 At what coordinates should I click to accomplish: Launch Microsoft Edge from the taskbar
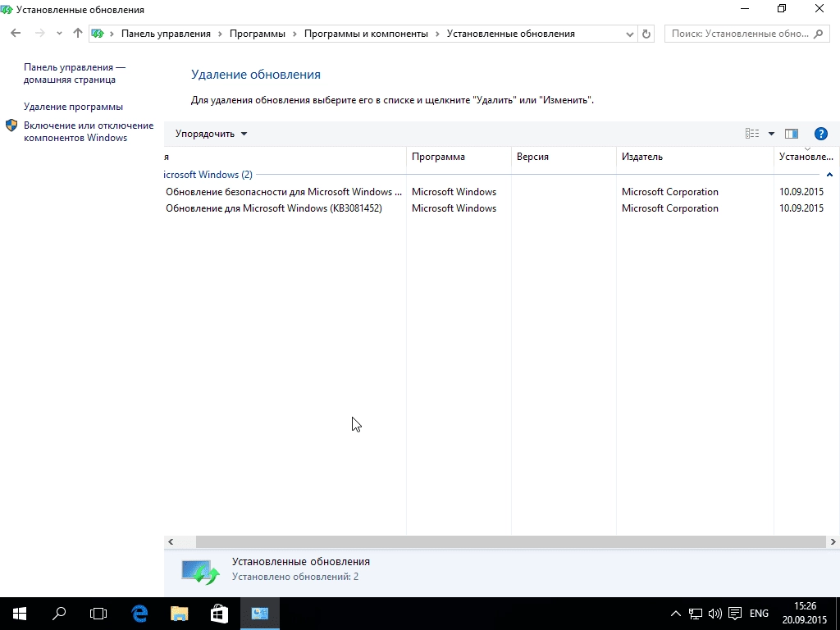[x=139, y=614]
